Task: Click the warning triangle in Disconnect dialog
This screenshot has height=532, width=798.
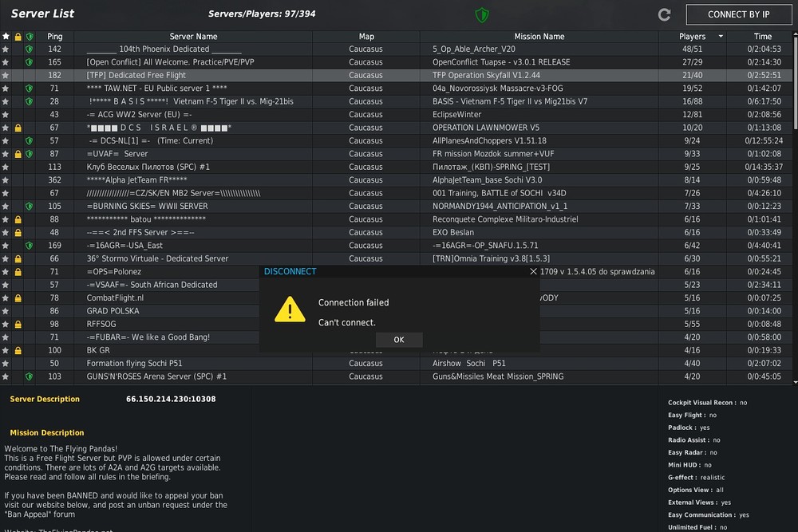Action: pyautogui.click(x=290, y=309)
